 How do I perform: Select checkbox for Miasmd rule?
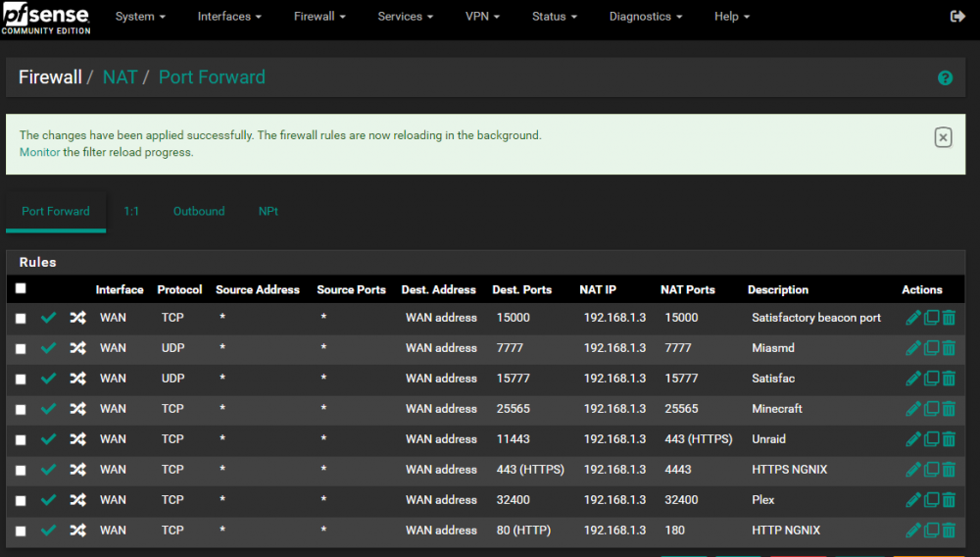pos(21,349)
